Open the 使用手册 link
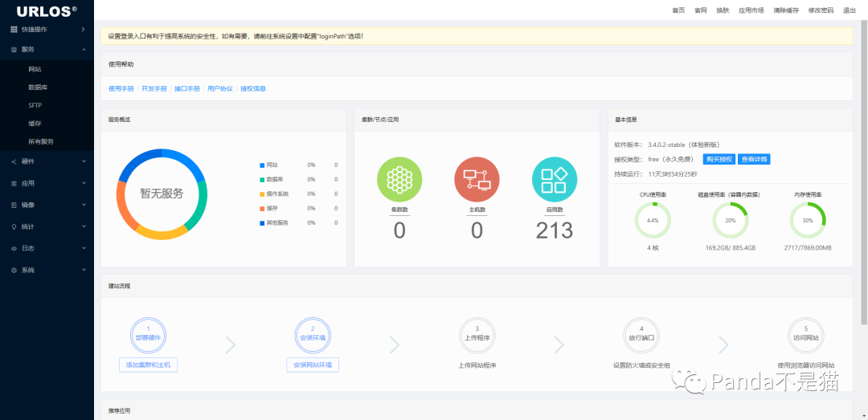 (121, 88)
